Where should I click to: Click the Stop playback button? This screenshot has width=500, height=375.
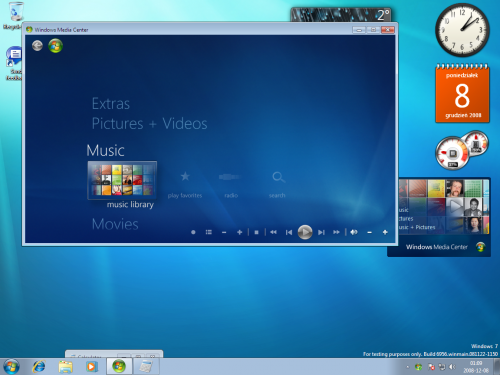click(256, 232)
